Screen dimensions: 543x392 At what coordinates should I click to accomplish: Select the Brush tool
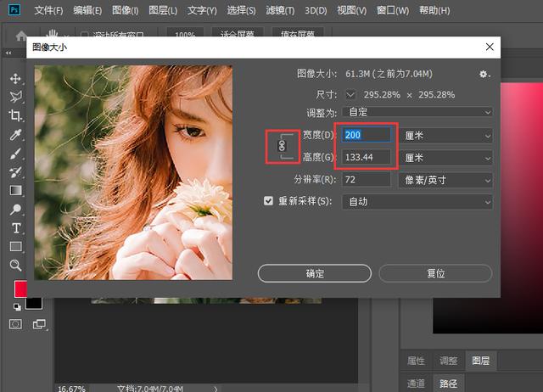(x=15, y=154)
